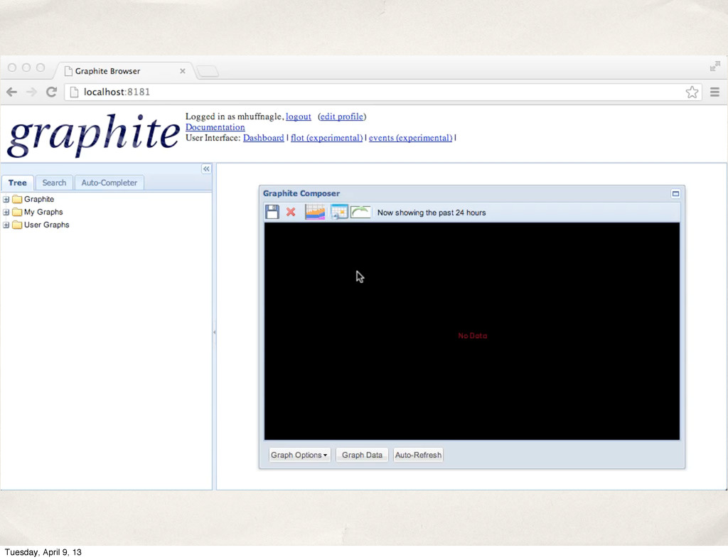
Task: Click the black graph canvas showing No Data
Action: (472, 331)
